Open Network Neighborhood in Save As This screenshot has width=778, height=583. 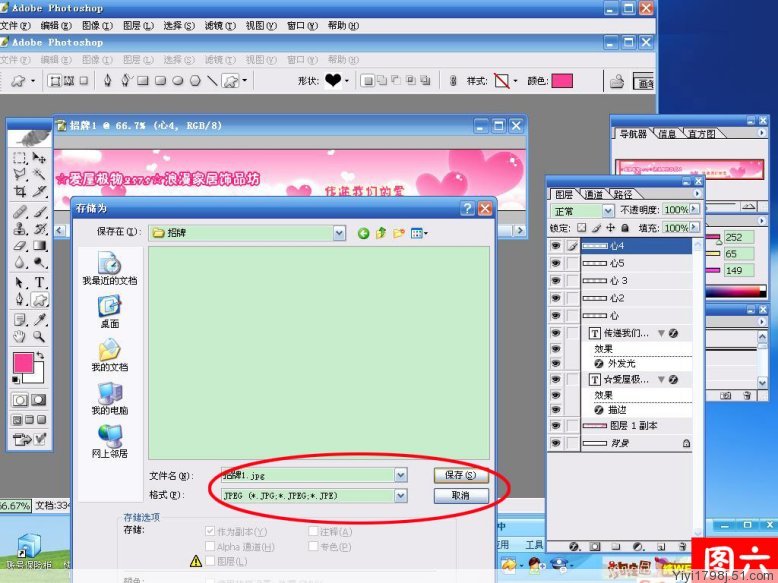click(110, 441)
